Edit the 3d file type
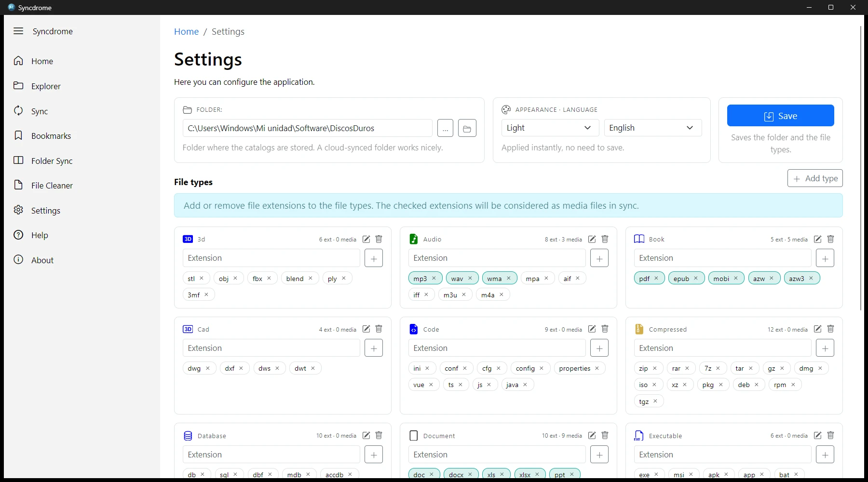 tap(366, 239)
